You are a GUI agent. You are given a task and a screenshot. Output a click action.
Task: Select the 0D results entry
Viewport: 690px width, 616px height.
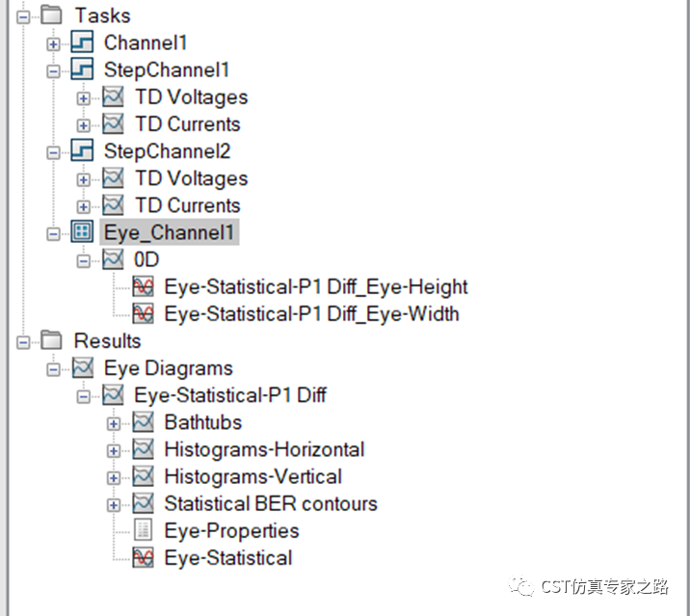[x=146, y=259]
